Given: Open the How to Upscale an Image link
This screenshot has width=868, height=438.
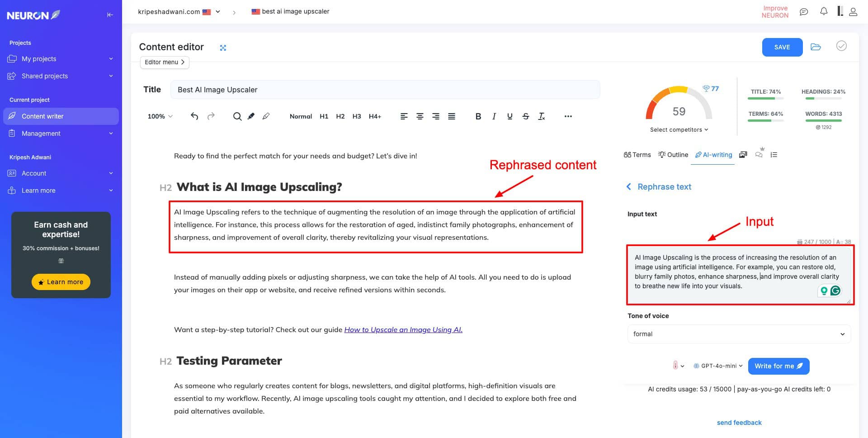Looking at the screenshot, I should pos(403,330).
